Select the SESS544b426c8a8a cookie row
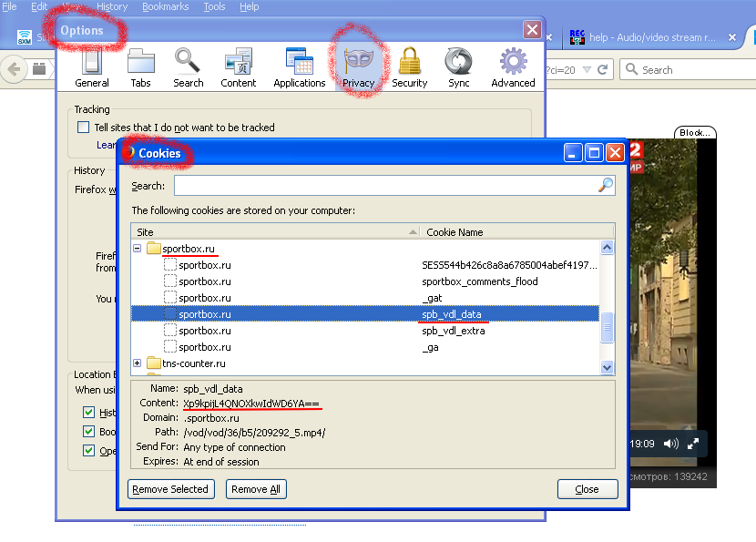Image resolution: width=756 pixels, height=542 pixels. point(365,265)
